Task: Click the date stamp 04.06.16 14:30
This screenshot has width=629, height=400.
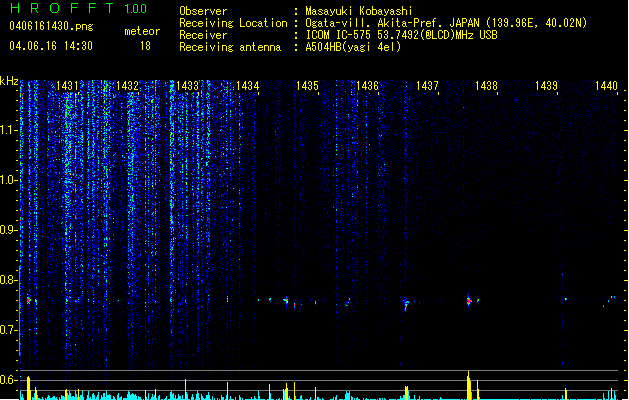Action: pos(51,46)
